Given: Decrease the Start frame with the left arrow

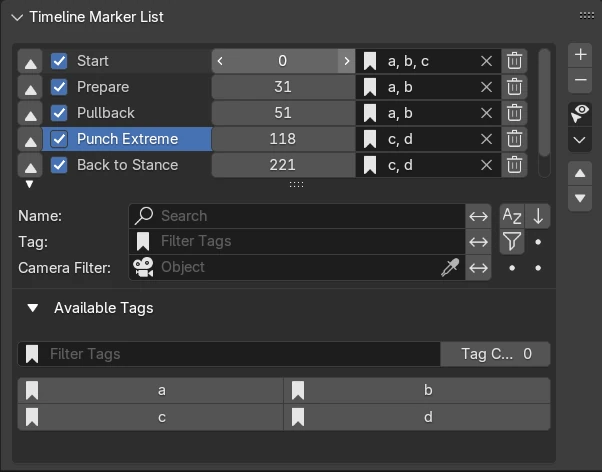Looking at the screenshot, I should [x=220, y=61].
